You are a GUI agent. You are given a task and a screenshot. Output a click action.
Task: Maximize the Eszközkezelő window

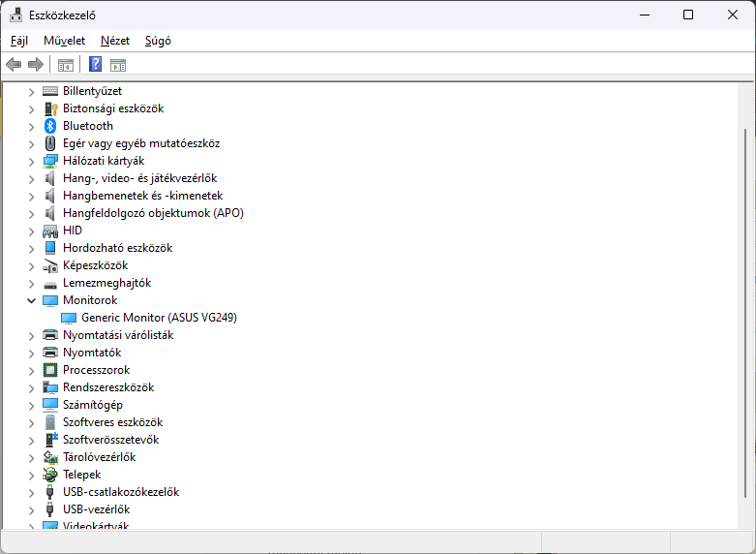tap(688, 15)
